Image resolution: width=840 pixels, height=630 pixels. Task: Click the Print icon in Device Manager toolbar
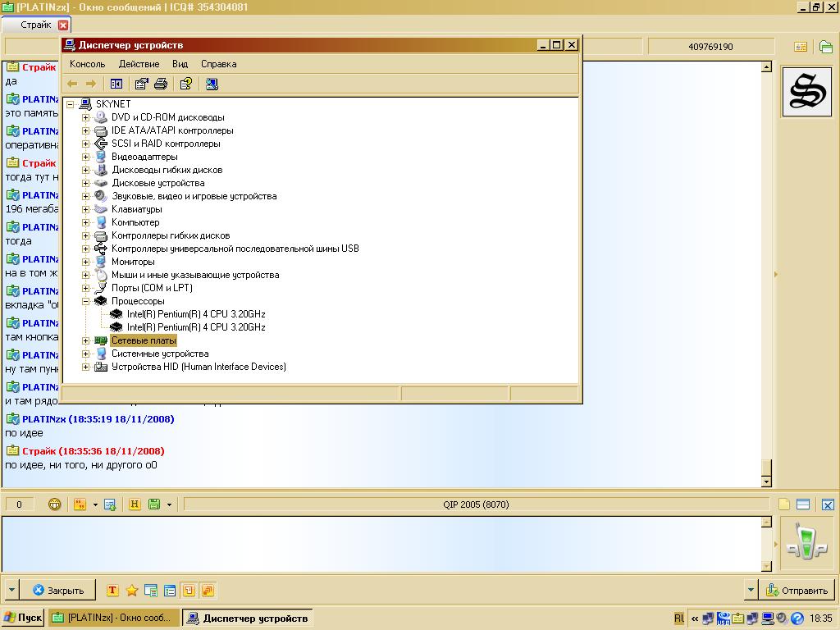[161, 84]
